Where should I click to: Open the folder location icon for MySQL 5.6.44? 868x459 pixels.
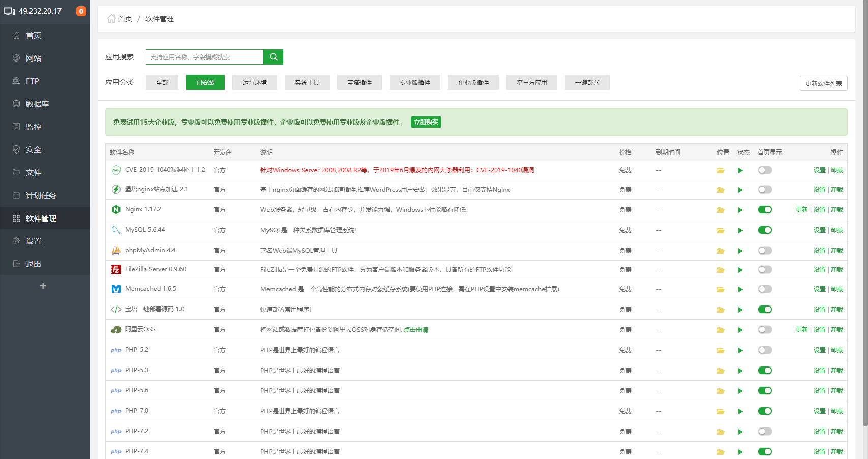721,230
